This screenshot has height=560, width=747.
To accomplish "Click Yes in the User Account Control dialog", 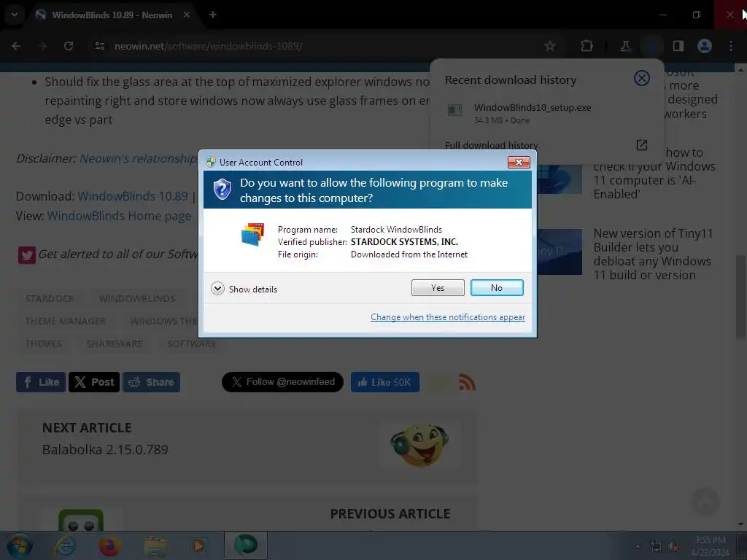I will pyautogui.click(x=438, y=287).
